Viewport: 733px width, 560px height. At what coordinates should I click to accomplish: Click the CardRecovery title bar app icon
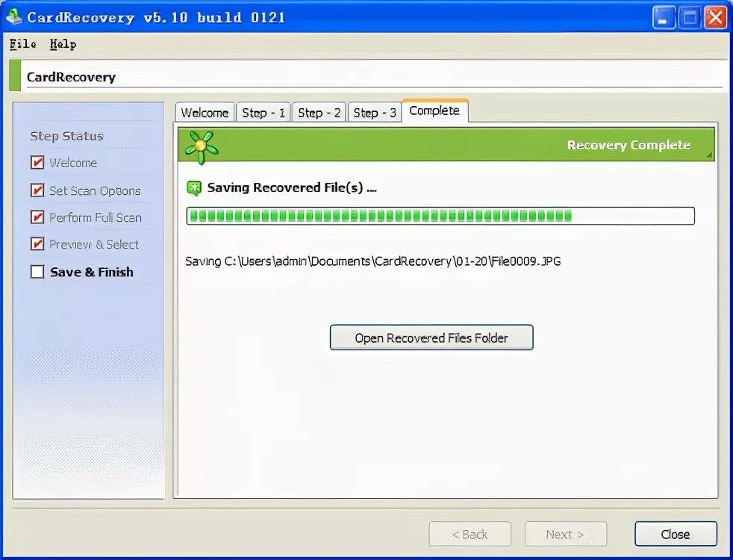[14, 17]
